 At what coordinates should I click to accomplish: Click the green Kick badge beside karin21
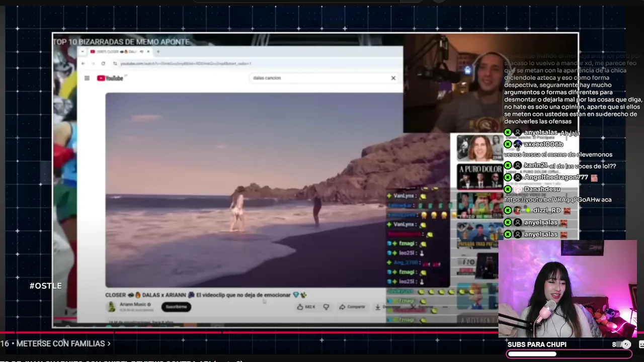tap(508, 165)
